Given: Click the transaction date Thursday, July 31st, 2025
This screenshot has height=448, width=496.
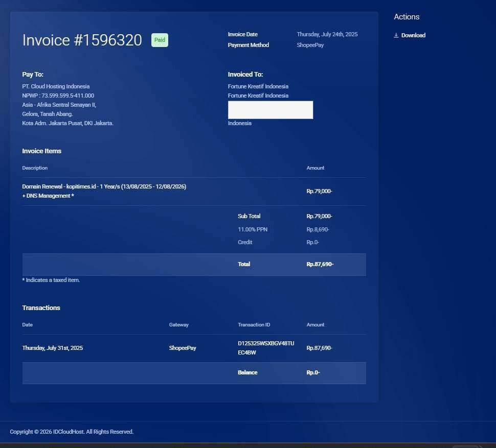Looking at the screenshot, I should 52,348.
